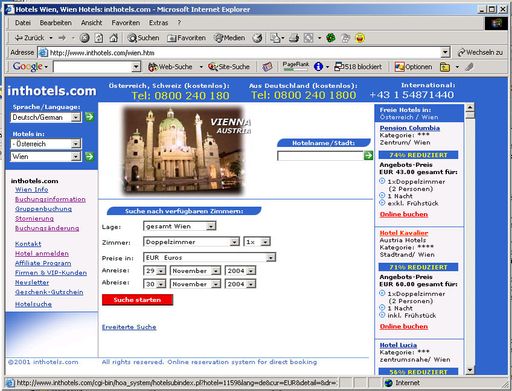Open the Stornierung link
The image size is (512, 391).
34,218
